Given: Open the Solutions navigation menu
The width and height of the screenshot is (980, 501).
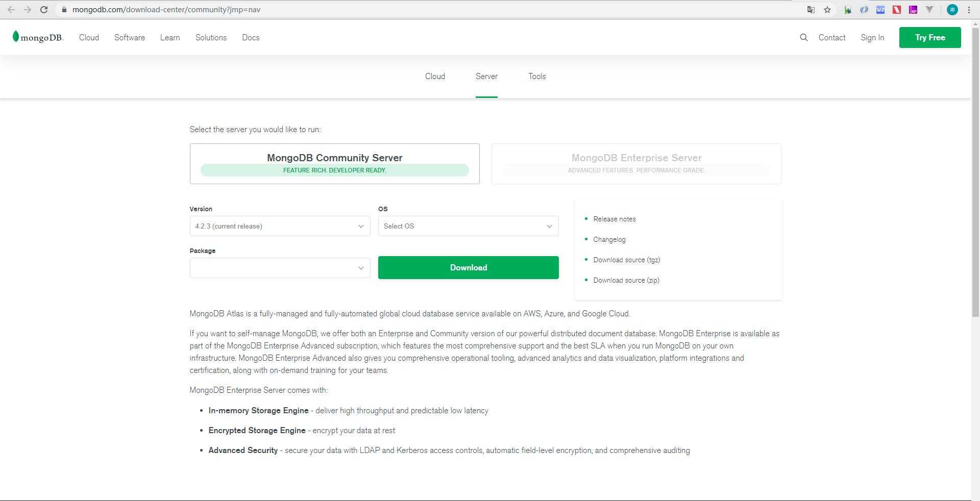Looking at the screenshot, I should point(211,38).
